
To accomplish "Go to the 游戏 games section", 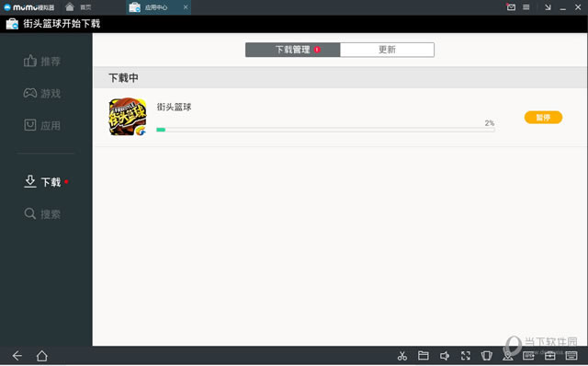I will (x=42, y=93).
